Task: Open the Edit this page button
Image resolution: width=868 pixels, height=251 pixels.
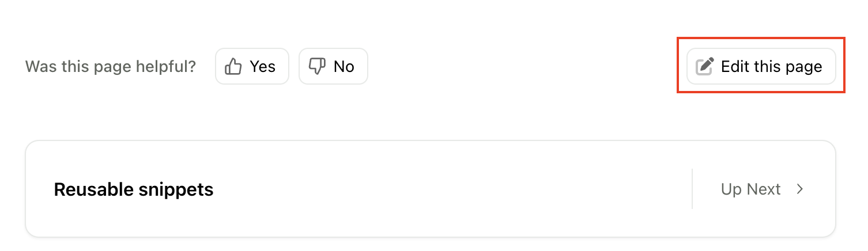Action: click(761, 66)
